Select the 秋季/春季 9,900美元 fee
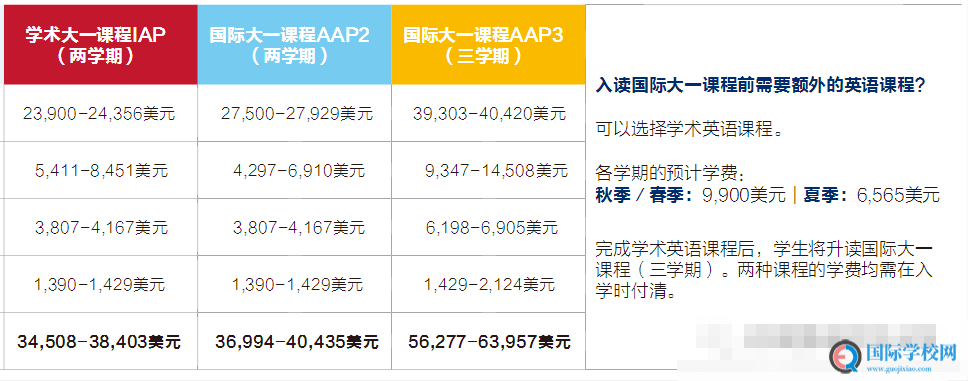 point(691,196)
